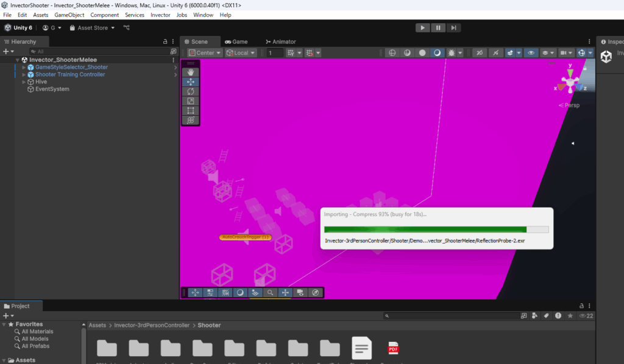
Task: Set shaded wireframe draw mode
Action: (x=407, y=53)
